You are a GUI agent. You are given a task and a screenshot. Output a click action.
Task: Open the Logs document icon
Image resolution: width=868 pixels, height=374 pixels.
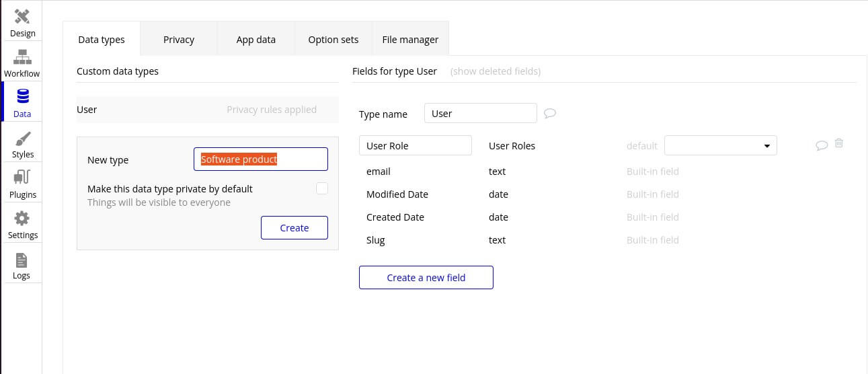click(x=22, y=260)
